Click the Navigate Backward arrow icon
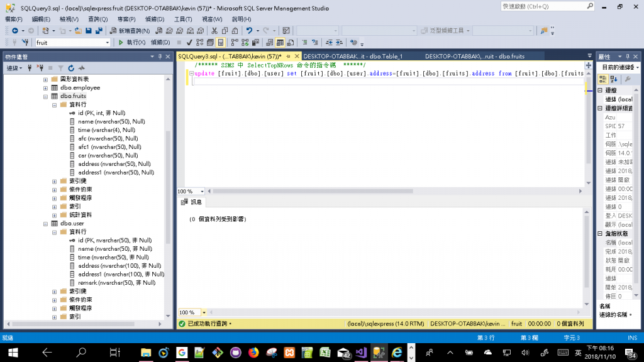 [15, 31]
